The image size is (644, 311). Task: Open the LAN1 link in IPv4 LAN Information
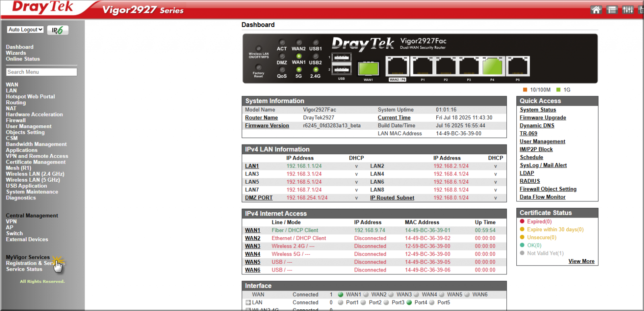click(x=252, y=166)
